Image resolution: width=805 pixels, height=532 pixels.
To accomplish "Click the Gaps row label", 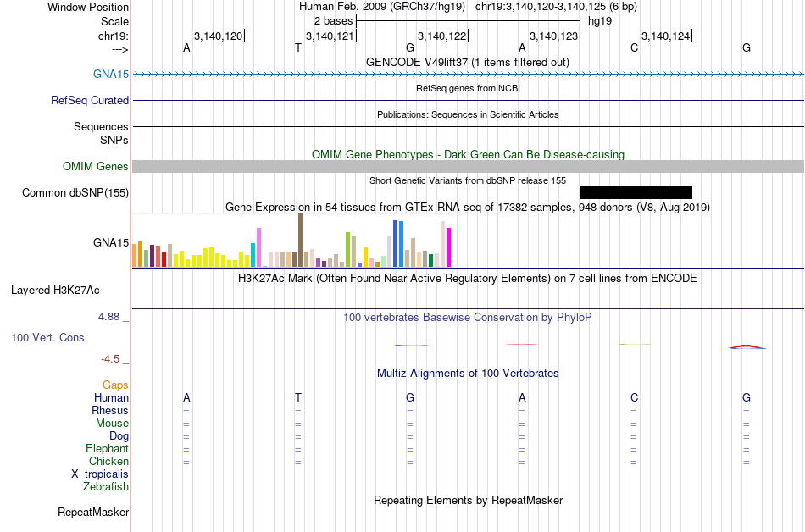I will point(115,385).
